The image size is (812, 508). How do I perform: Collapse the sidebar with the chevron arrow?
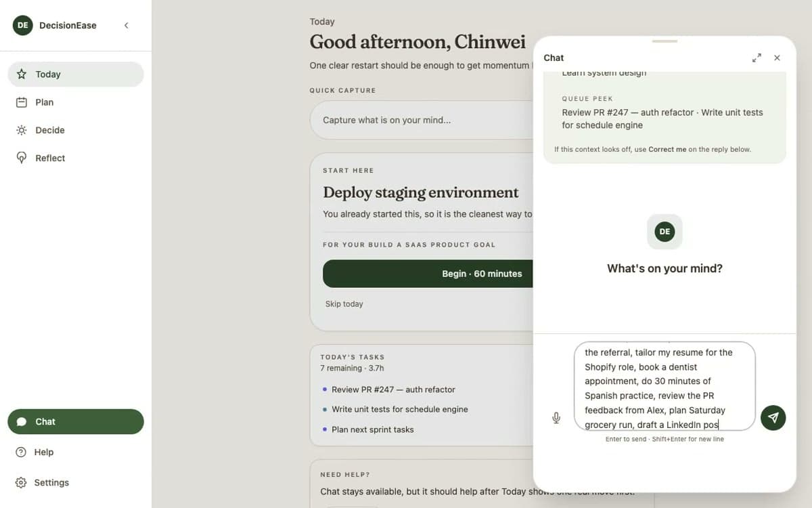[126, 25]
